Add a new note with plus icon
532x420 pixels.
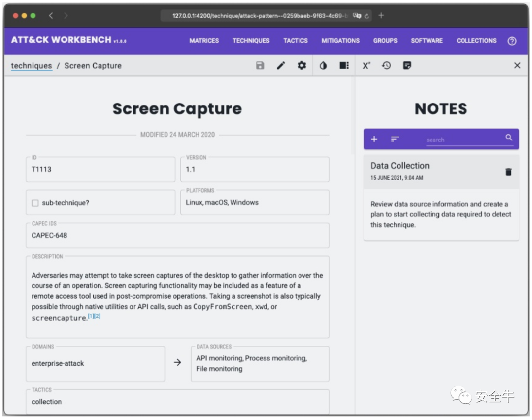tap(374, 139)
